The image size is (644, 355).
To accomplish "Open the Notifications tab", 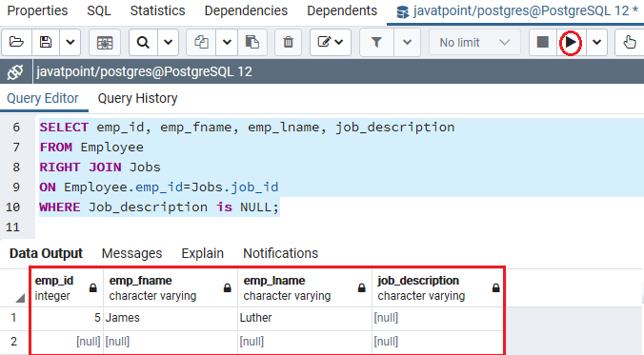I will (x=280, y=253).
